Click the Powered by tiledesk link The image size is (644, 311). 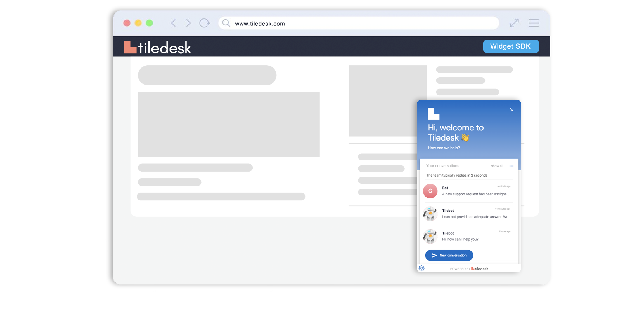pos(469,269)
